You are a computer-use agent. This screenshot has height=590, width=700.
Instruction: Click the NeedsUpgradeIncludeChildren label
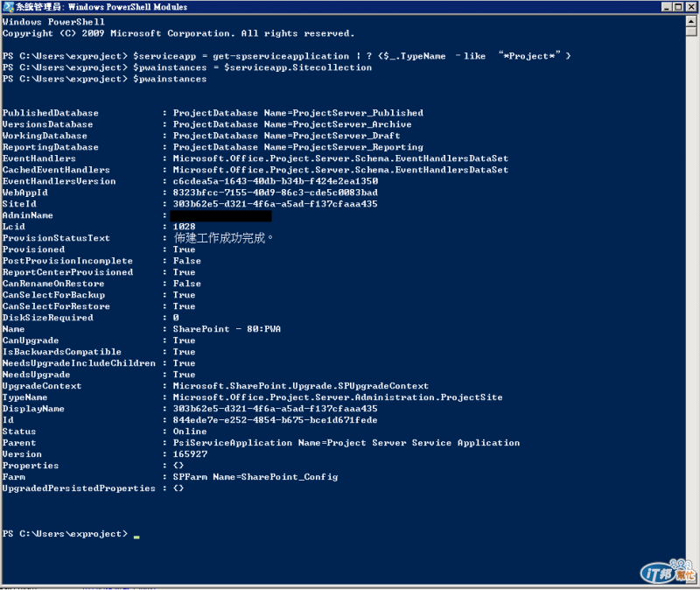click(x=79, y=363)
